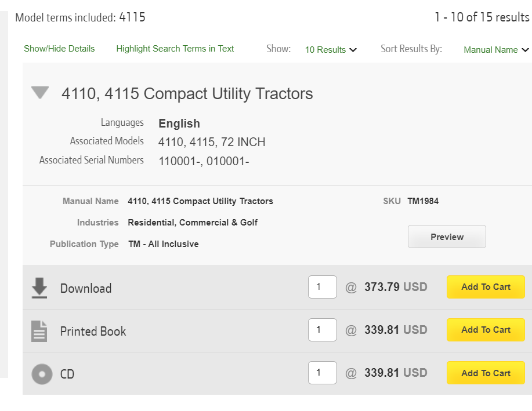Click the Download arrow icon
Viewport: 532px width, 411px height.
pyautogui.click(x=39, y=288)
